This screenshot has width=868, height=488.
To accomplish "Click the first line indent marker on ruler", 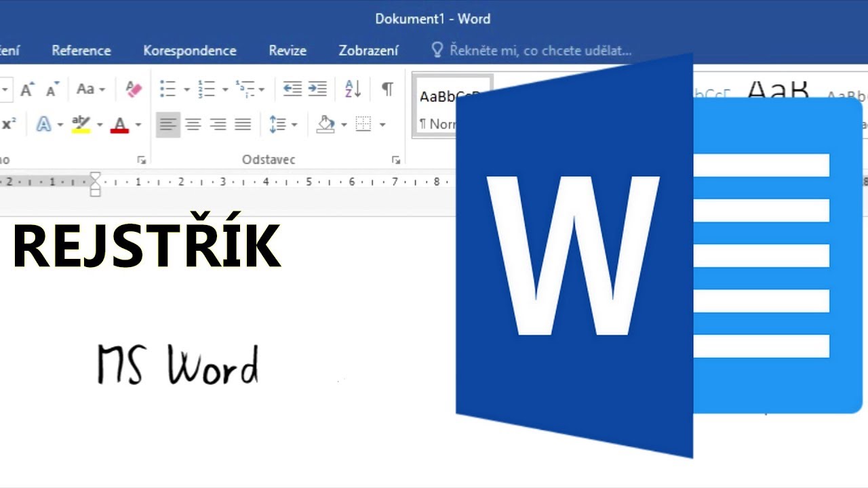I will [x=96, y=177].
